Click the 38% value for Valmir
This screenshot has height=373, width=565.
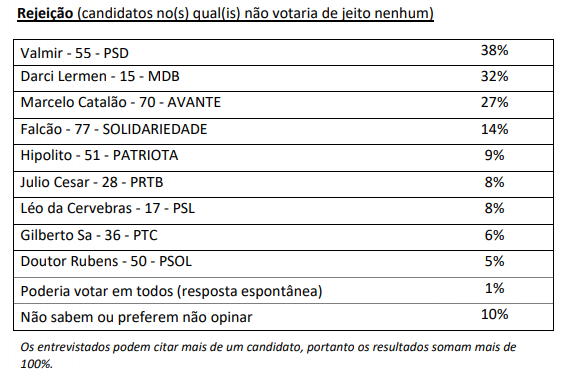tap(494, 50)
